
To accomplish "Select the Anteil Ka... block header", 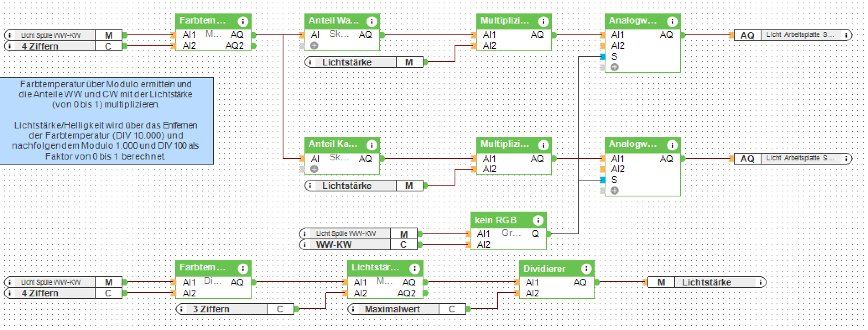I will pyautogui.click(x=342, y=145).
